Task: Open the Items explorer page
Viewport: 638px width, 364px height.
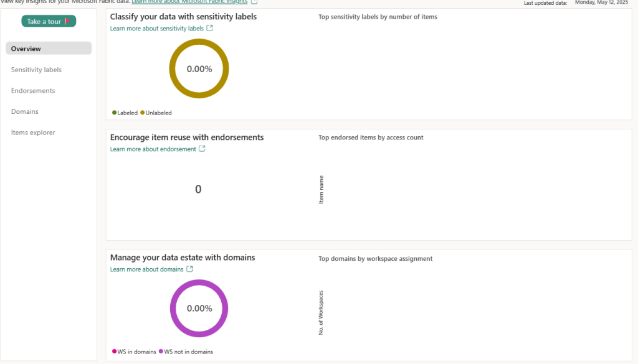Action: [33, 133]
